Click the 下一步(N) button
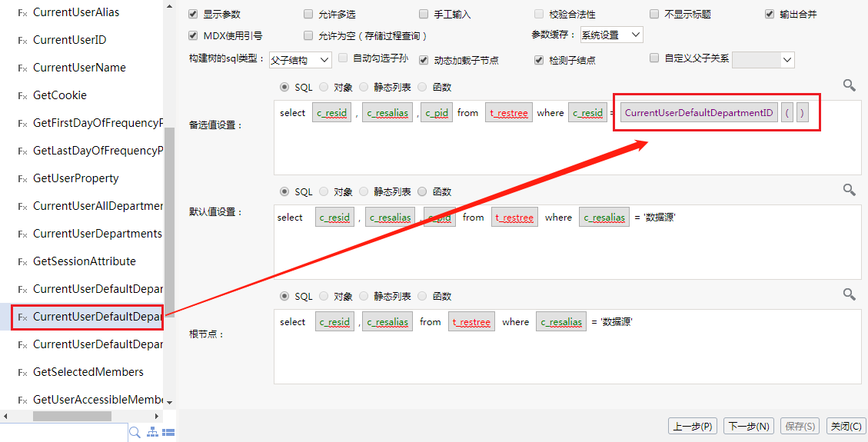The height and width of the screenshot is (442, 868). pyautogui.click(x=748, y=426)
